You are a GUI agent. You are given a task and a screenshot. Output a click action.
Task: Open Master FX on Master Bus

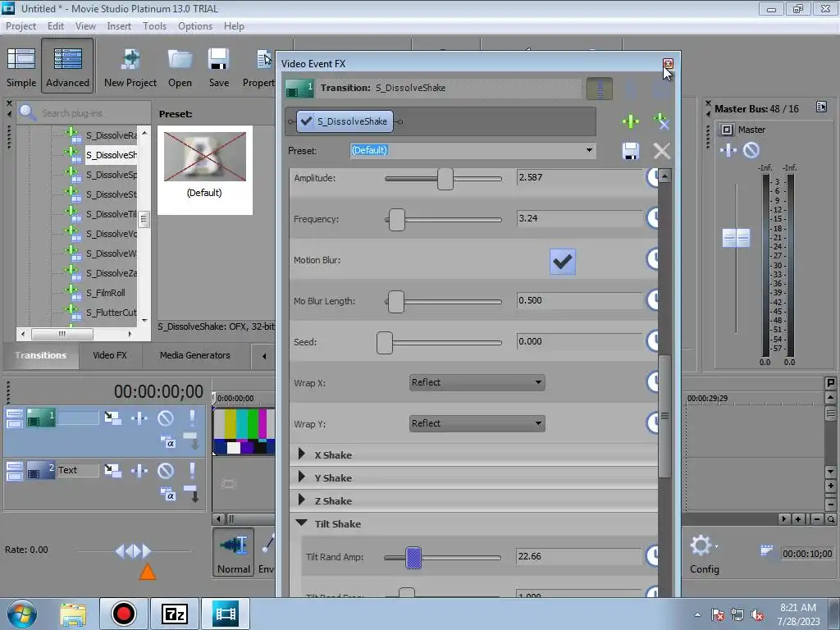click(728, 151)
